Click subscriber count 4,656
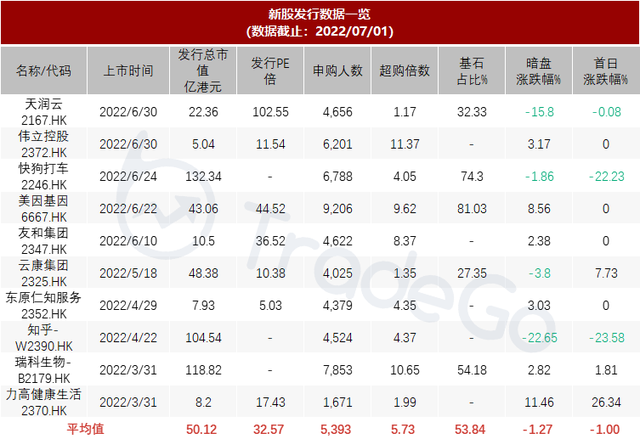640x439 pixels. click(338, 112)
